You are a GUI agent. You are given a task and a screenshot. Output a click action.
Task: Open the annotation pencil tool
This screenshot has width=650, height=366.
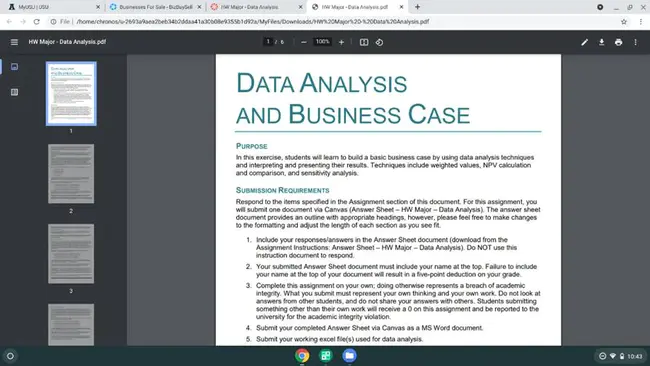pos(585,42)
